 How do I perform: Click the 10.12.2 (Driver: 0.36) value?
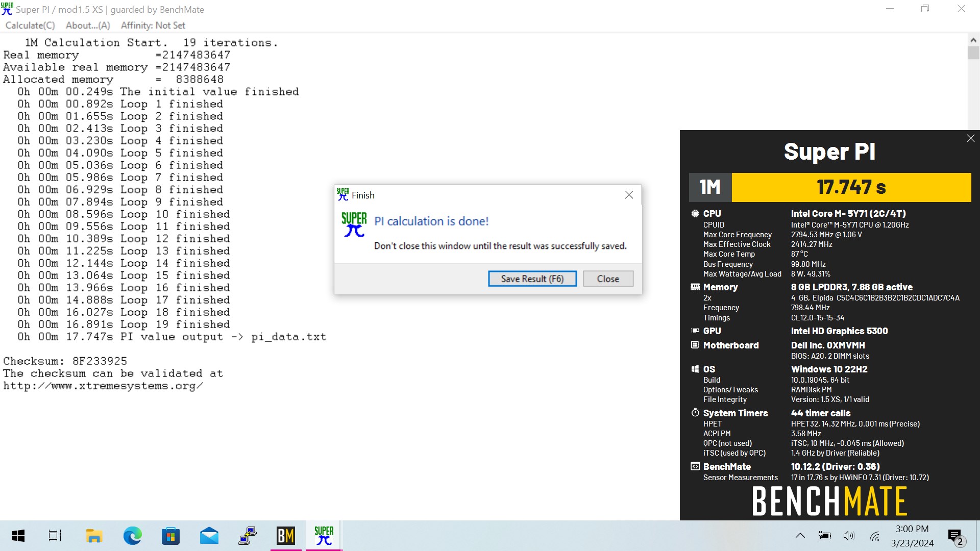(x=836, y=466)
